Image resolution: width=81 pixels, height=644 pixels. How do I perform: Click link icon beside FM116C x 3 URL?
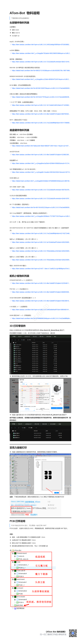pos(11,292)
